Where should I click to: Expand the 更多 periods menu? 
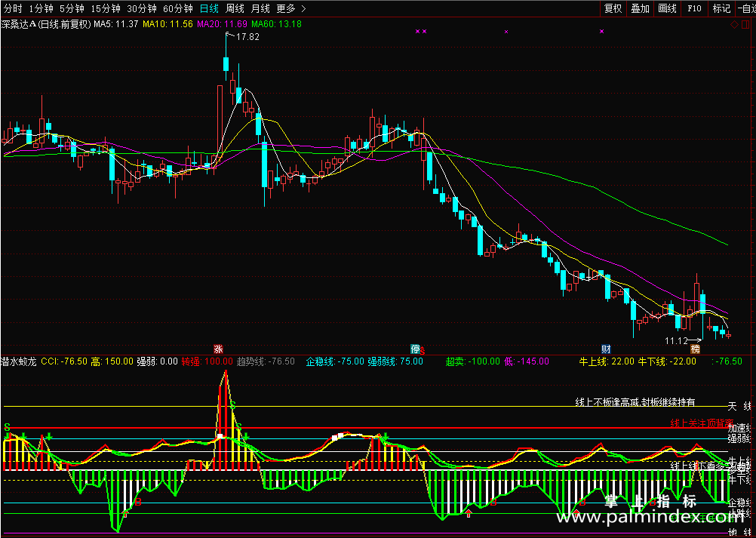tap(291, 8)
